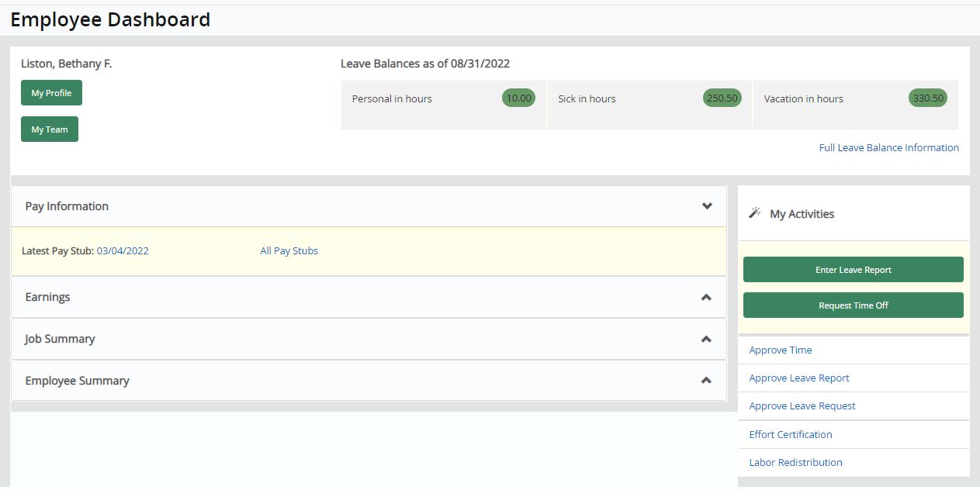Click the Sick hours 250.50 badge
The image size is (980, 490).
tap(722, 98)
